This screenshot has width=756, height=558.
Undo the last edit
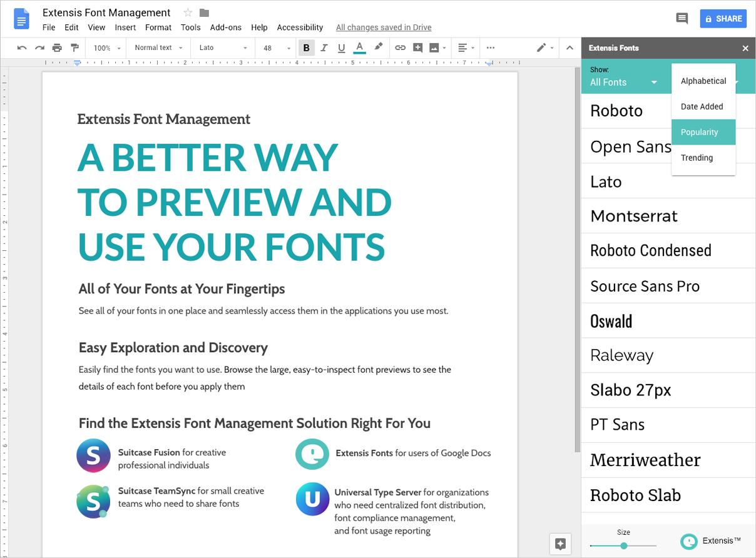[22, 48]
